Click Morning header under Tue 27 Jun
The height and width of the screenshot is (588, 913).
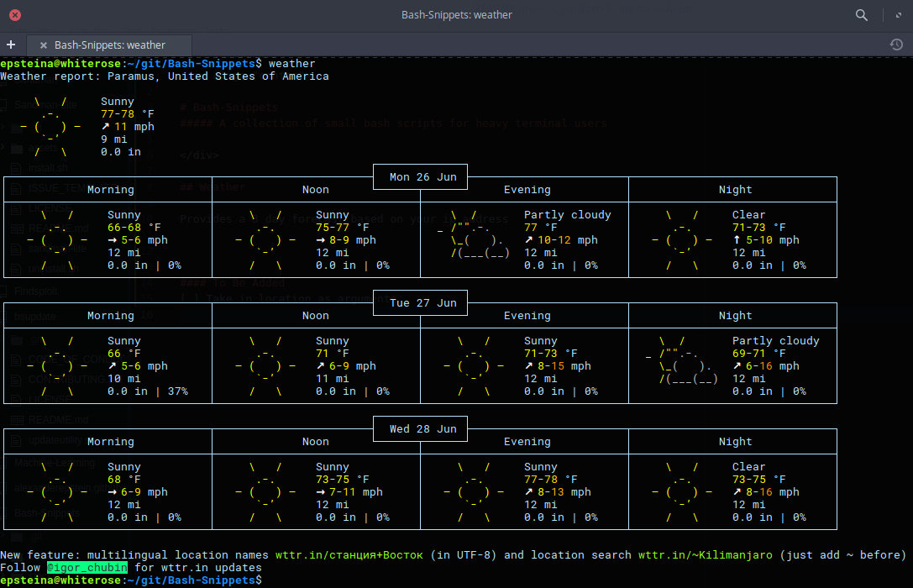pos(110,316)
